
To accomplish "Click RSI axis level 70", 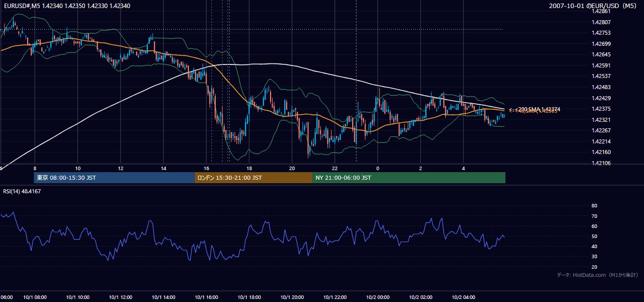I will click(594, 216).
